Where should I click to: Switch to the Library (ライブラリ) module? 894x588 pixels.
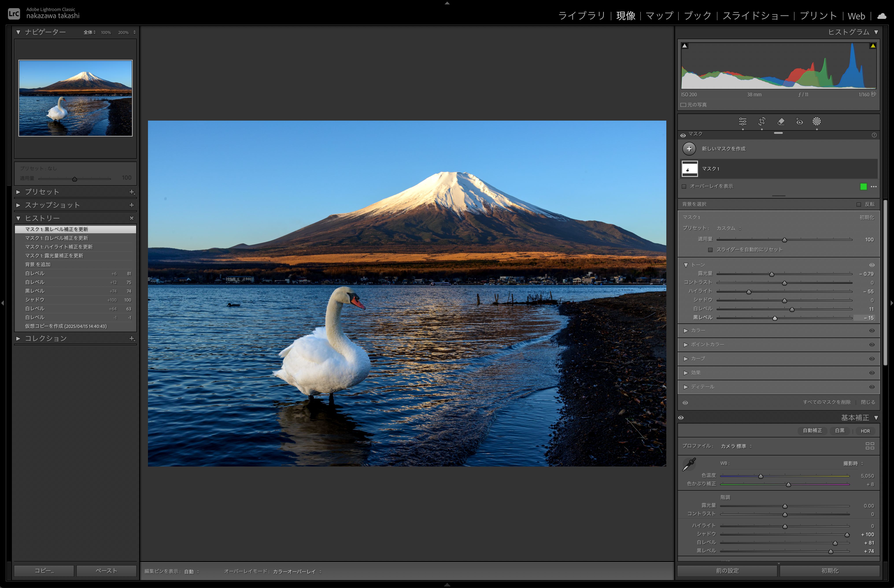pyautogui.click(x=582, y=16)
